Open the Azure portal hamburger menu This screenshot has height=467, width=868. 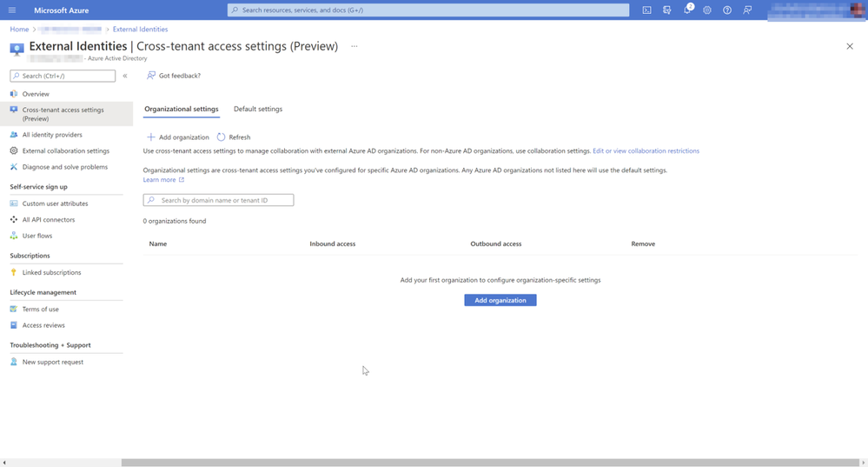[12, 10]
